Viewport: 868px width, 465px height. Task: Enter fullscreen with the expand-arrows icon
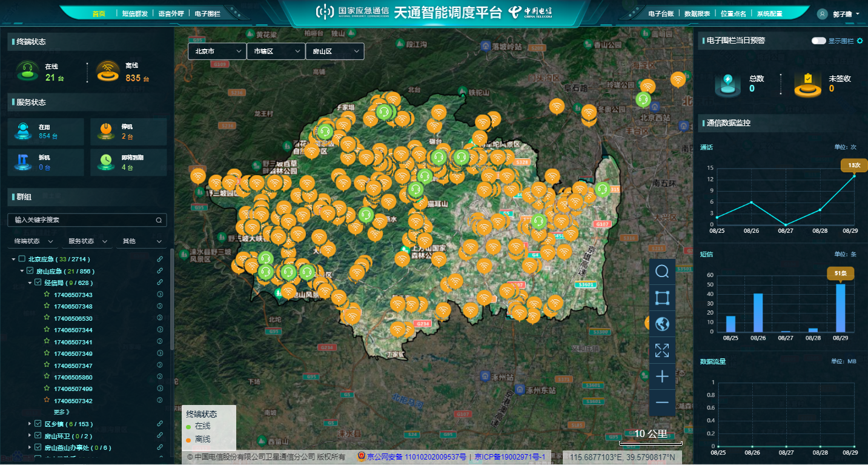point(662,350)
